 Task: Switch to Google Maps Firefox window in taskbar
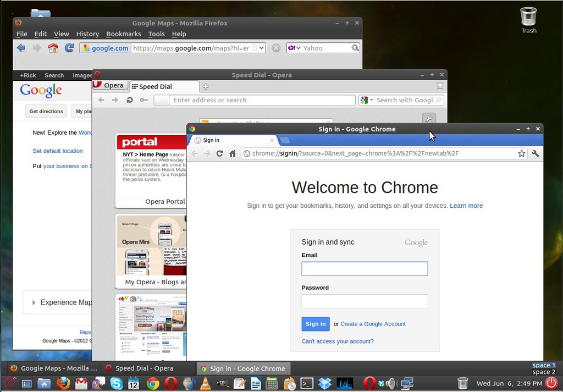[54, 368]
